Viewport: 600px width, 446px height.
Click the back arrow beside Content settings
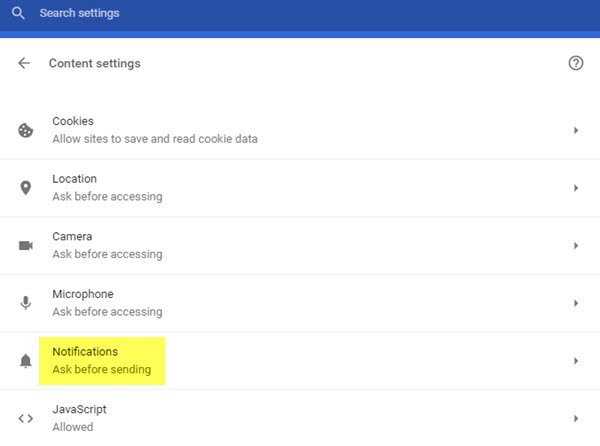tap(24, 63)
